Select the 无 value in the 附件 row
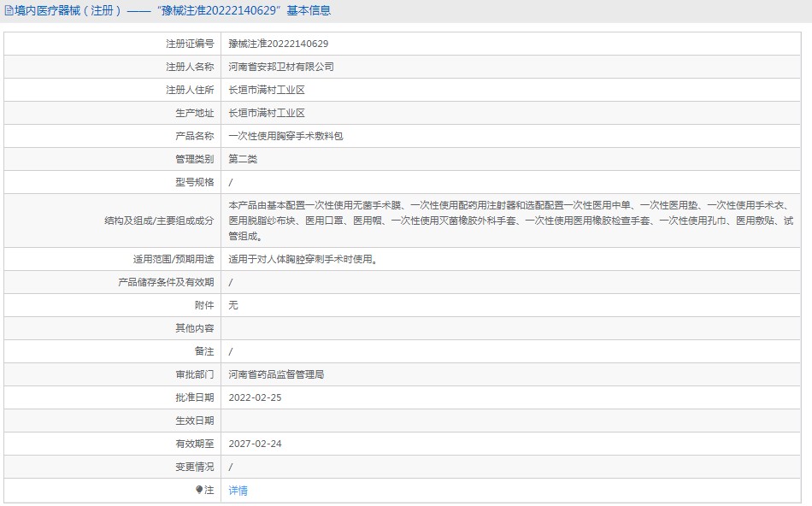The height and width of the screenshot is (506, 812). coord(233,306)
